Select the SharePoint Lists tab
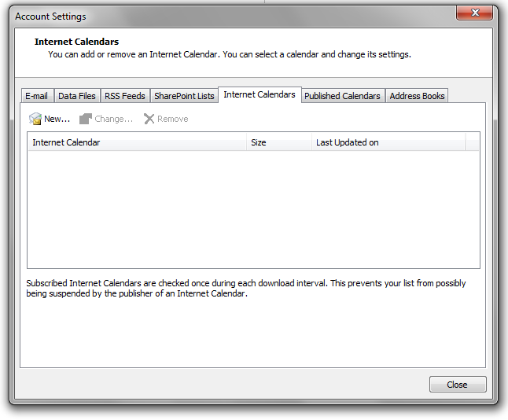 tap(184, 96)
